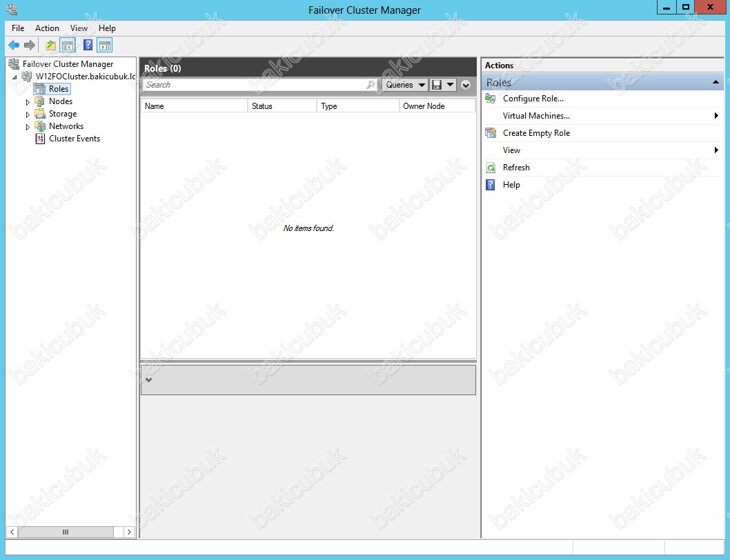
Task: Click the magnifier search icon
Action: (x=370, y=85)
